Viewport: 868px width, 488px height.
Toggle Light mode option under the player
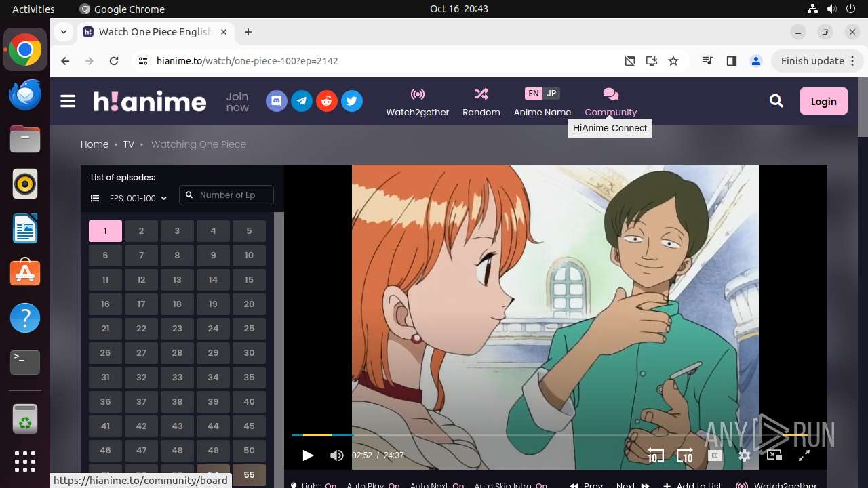[313, 485]
